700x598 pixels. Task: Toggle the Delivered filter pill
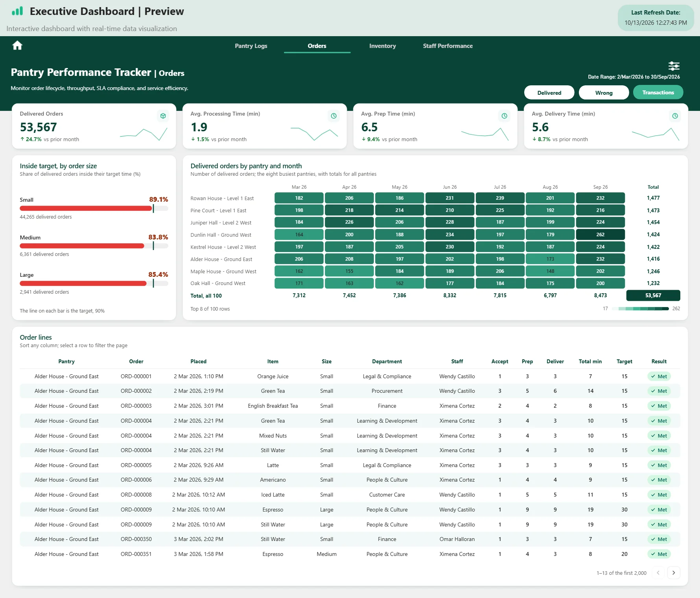coord(549,93)
